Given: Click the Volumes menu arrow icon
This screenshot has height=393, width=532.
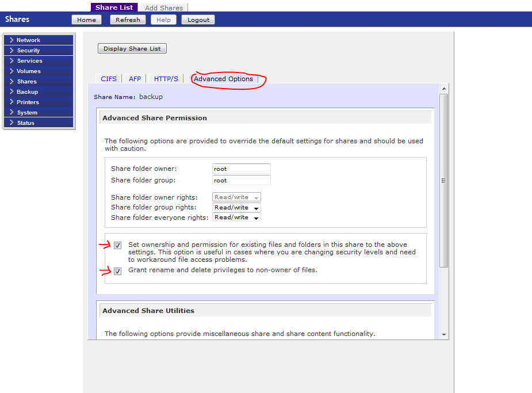Looking at the screenshot, I should pos(12,71).
